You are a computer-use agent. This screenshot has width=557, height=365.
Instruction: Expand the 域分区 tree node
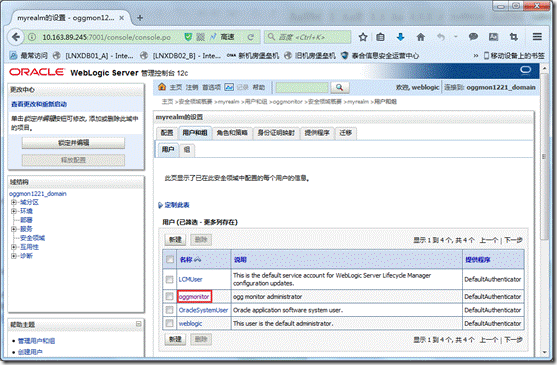pos(13,202)
